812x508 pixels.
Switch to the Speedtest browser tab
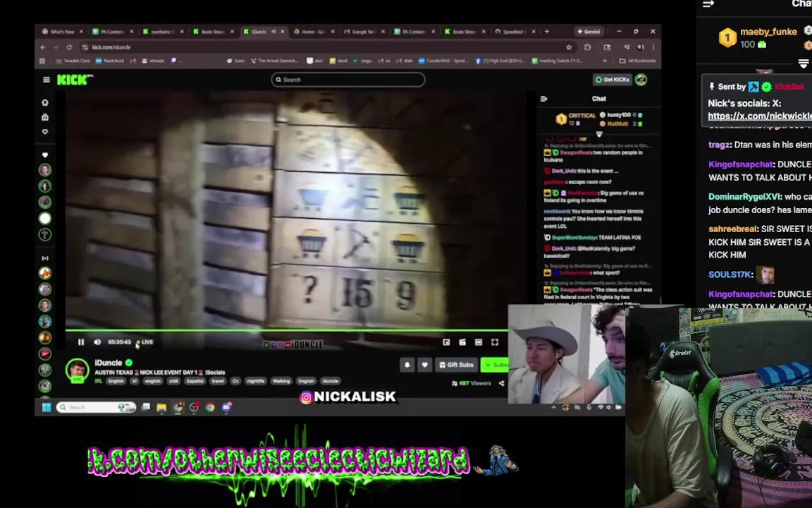click(514, 32)
